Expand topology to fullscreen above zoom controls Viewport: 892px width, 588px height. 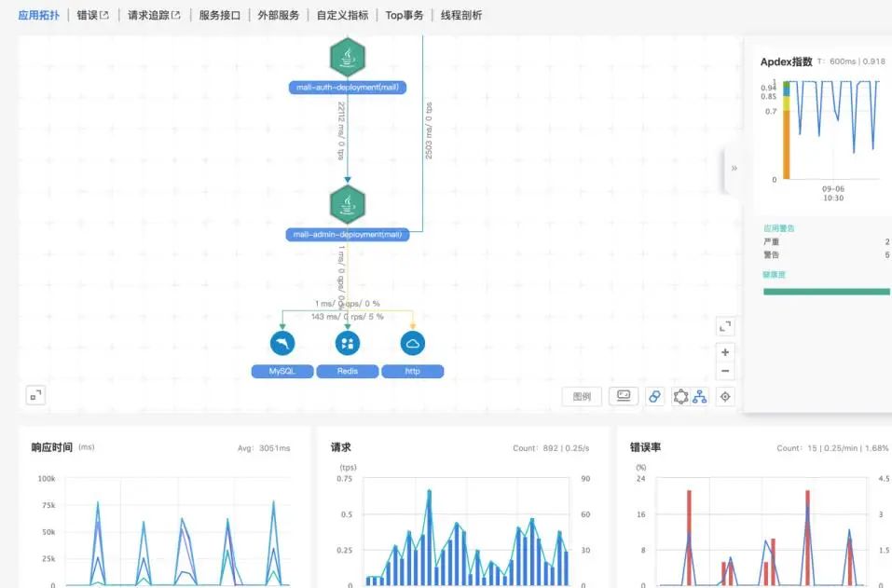[725, 326]
